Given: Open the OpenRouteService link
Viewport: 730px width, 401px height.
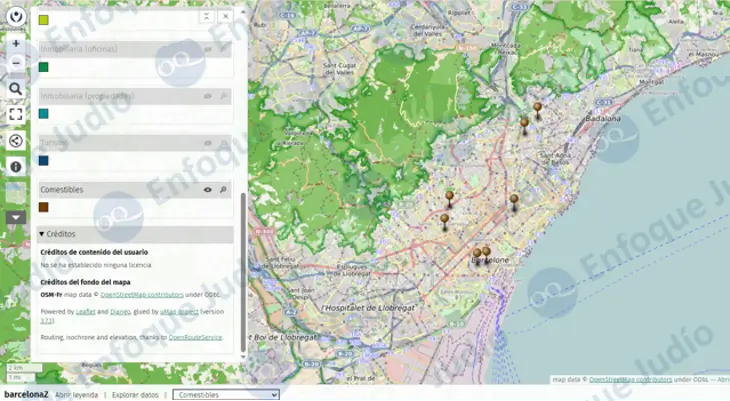Looking at the screenshot, I should pyautogui.click(x=196, y=337).
